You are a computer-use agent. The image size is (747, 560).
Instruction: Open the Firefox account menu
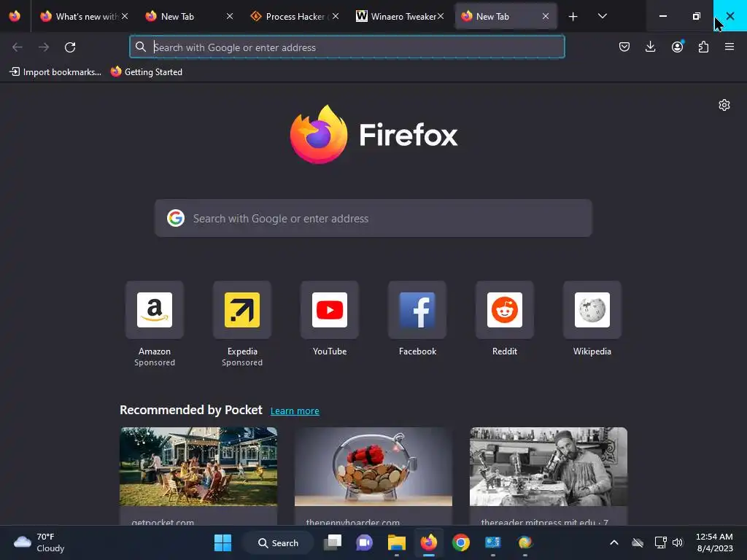[x=677, y=47]
